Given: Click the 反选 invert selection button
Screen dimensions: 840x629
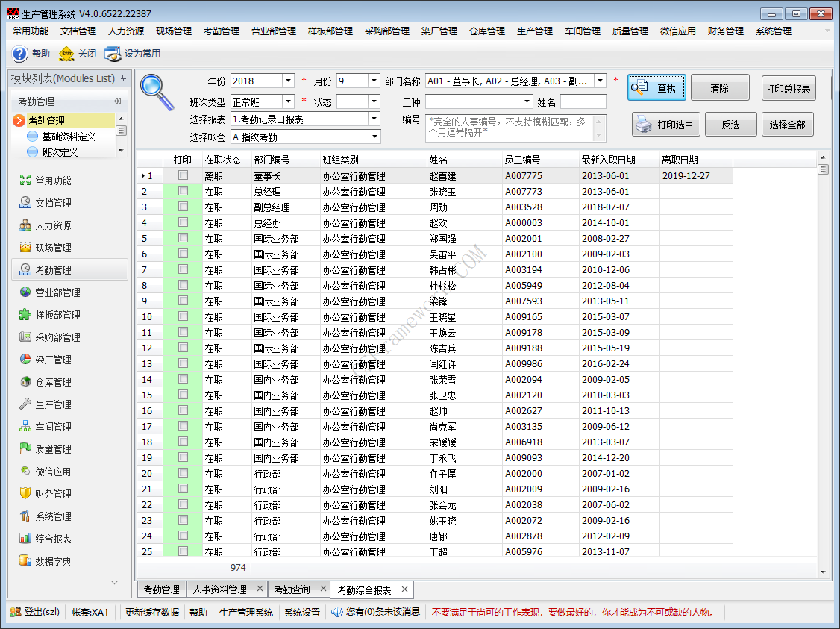Looking at the screenshot, I should tap(731, 125).
